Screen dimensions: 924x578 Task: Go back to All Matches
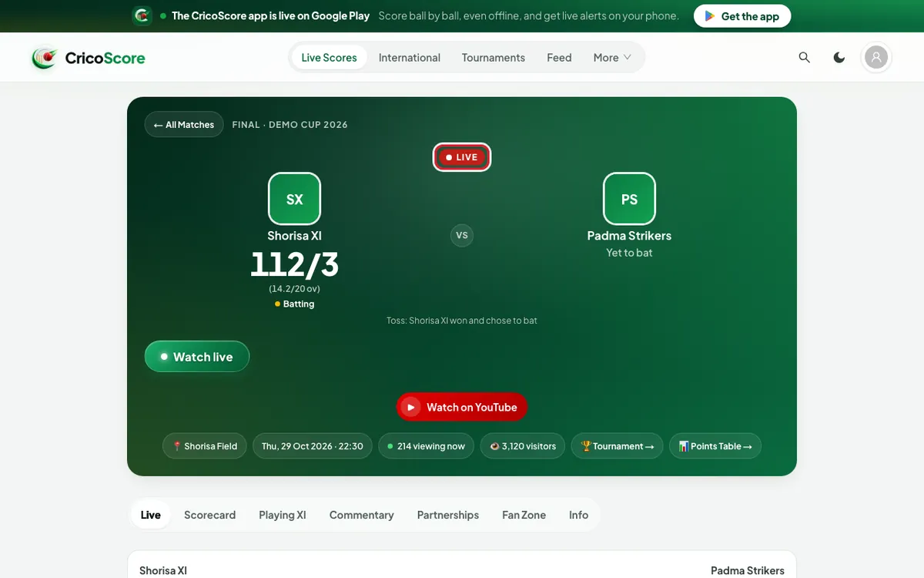pyautogui.click(x=184, y=125)
